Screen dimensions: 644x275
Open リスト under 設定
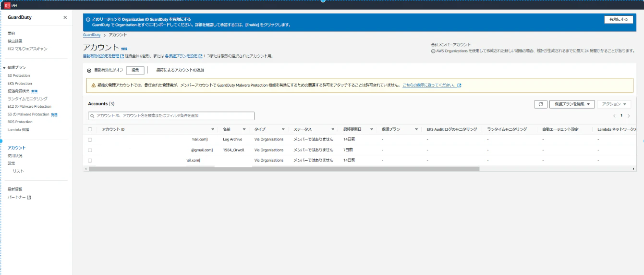[18, 171]
